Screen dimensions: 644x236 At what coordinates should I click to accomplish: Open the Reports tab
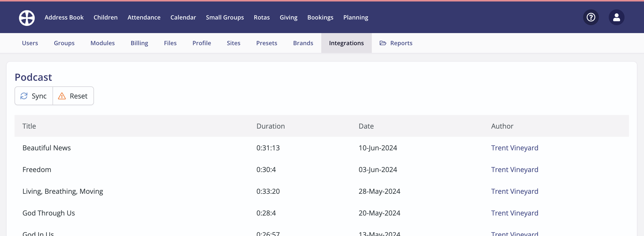[396, 43]
